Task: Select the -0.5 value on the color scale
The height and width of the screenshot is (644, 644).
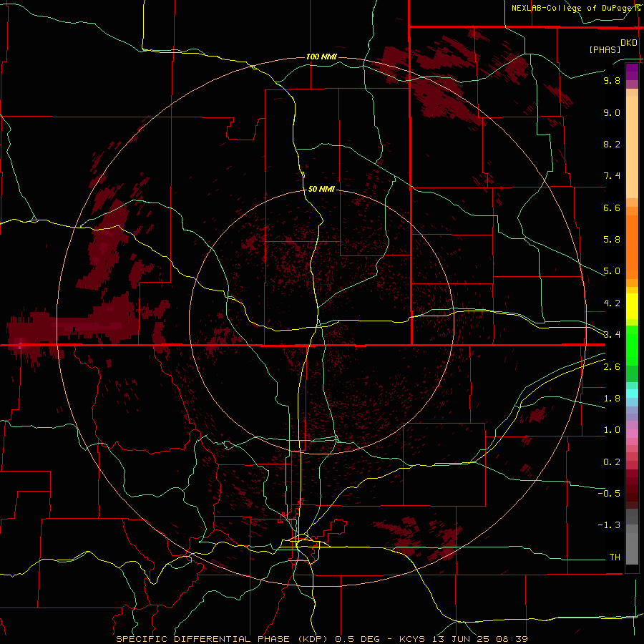Action: (x=609, y=494)
